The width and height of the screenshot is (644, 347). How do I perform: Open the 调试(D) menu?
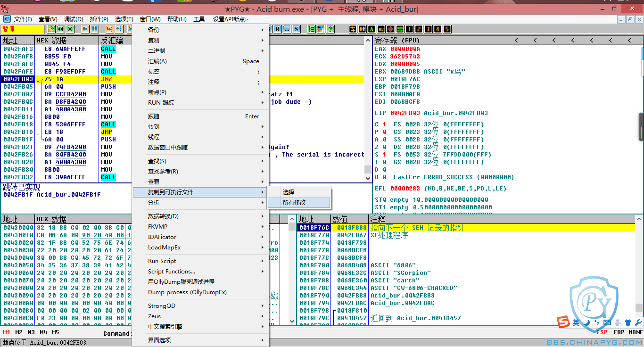74,19
